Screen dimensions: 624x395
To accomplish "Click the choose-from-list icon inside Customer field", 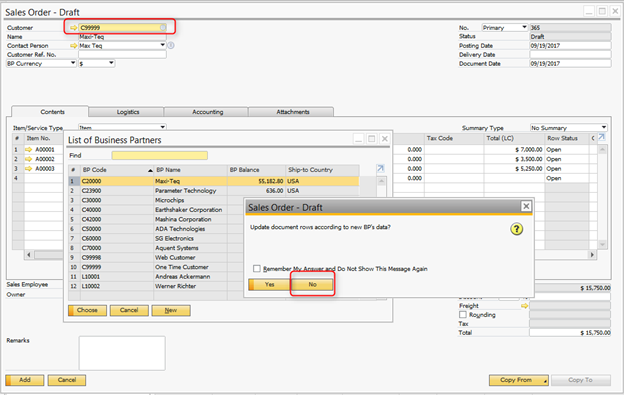I will pyautogui.click(x=163, y=27).
